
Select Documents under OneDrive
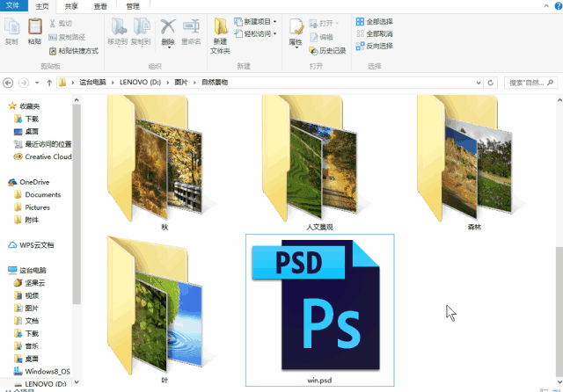click(x=38, y=195)
